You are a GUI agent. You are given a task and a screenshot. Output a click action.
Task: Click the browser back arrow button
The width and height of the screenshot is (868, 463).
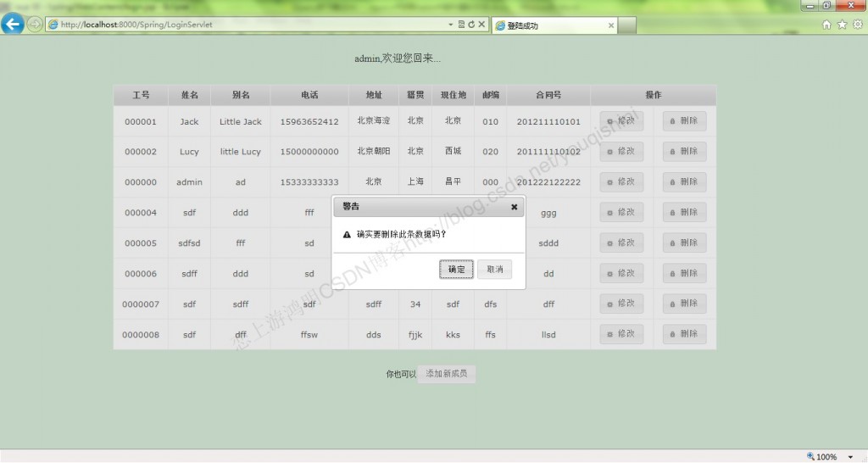(13, 24)
